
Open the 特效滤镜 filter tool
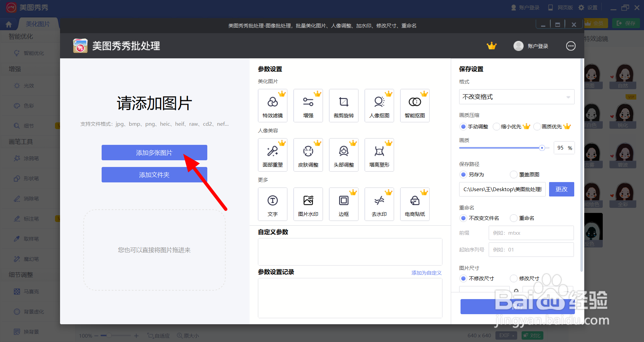(272, 106)
